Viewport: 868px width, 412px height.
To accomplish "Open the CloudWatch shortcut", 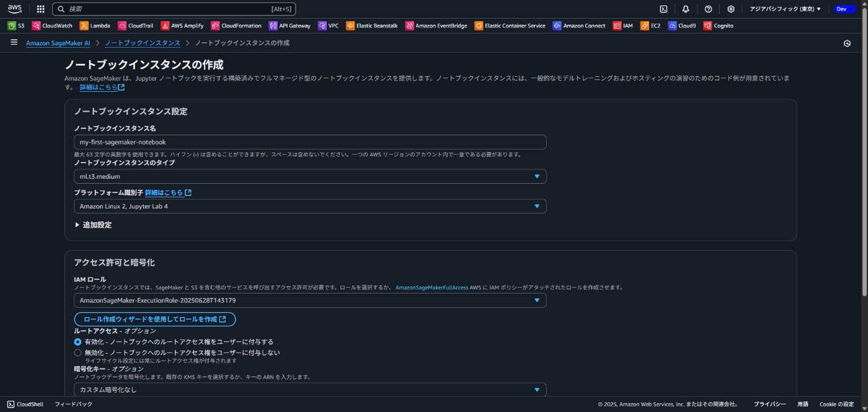I will click(52, 26).
